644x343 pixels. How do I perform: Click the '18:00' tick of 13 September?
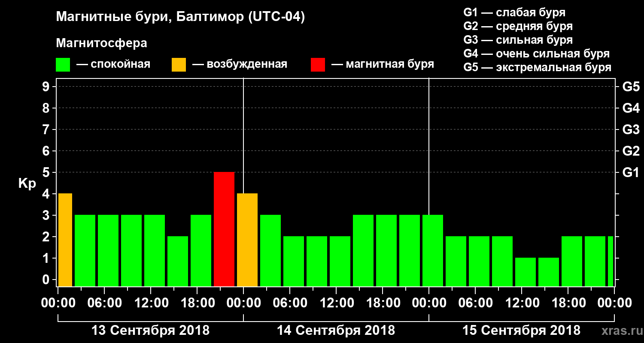tap(197, 303)
